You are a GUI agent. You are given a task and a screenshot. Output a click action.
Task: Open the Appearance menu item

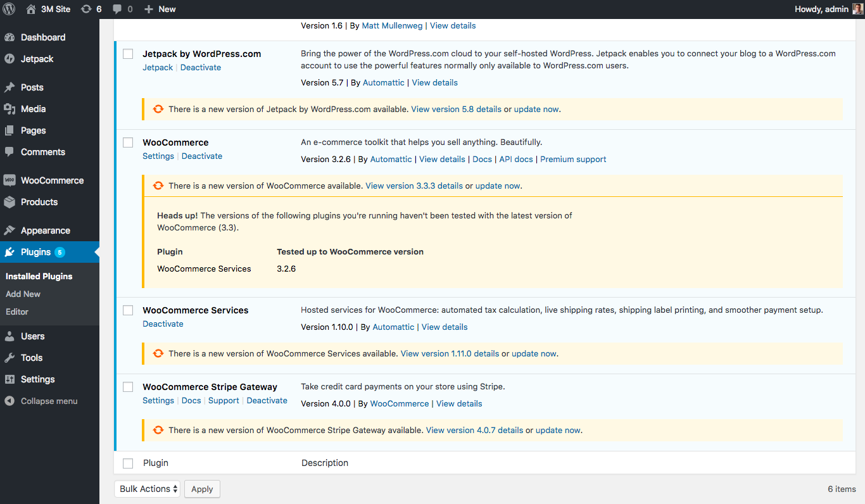click(x=45, y=230)
